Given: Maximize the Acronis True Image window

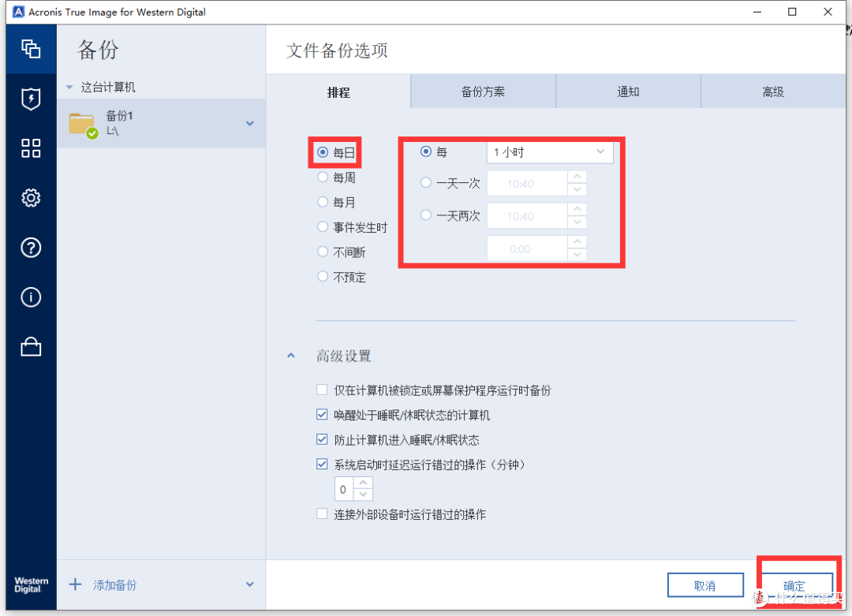Looking at the screenshot, I should point(792,12).
